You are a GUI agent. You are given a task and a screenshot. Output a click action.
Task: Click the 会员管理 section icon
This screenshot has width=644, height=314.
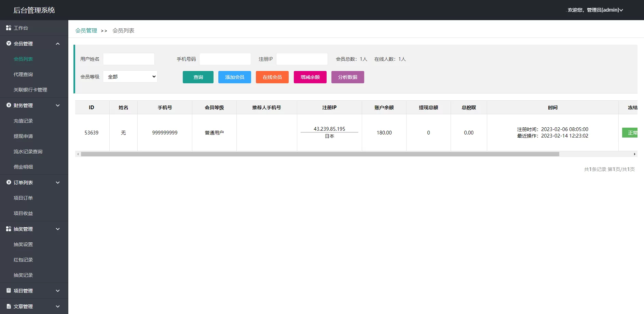(9, 43)
